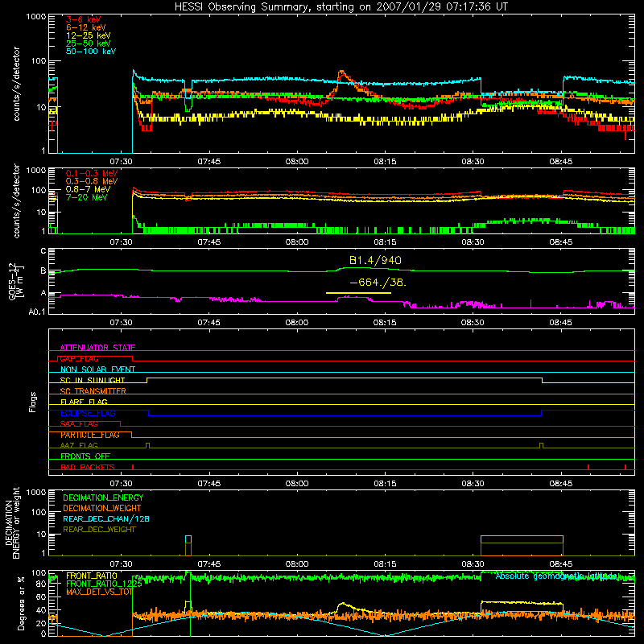Viewport: 644px width, 644px height.
Task: Select the FLARE_FLAG label
Action: (84, 402)
